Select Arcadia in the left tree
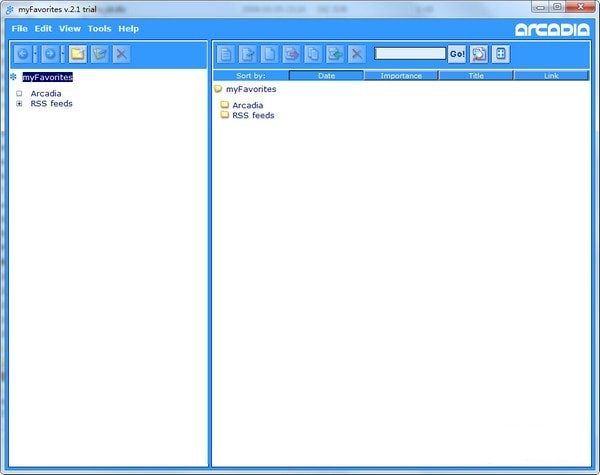The height and width of the screenshot is (475, 600). [x=46, y=93]
